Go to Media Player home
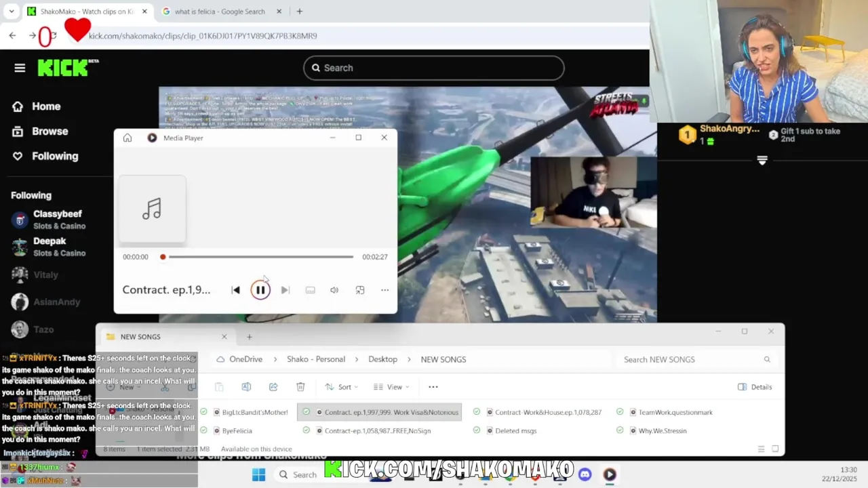 [127, 138]
